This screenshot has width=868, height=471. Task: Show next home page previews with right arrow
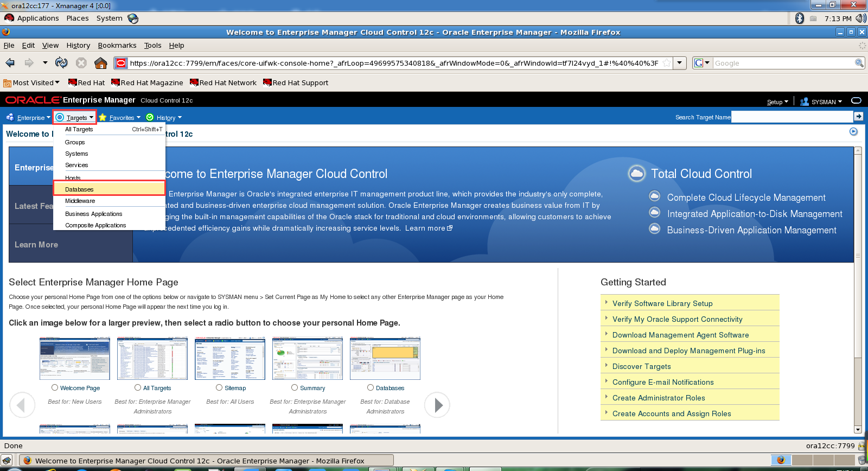437,405
